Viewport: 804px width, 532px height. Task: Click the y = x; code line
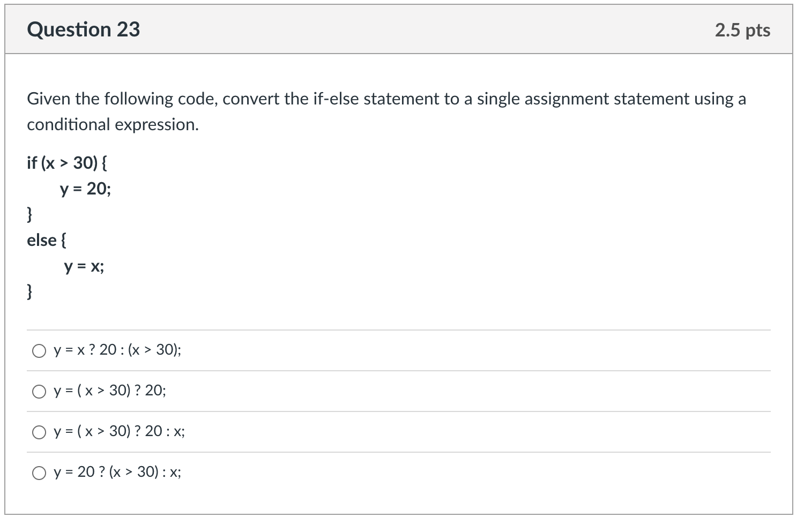pyautogui.click(x=84, y=266)
